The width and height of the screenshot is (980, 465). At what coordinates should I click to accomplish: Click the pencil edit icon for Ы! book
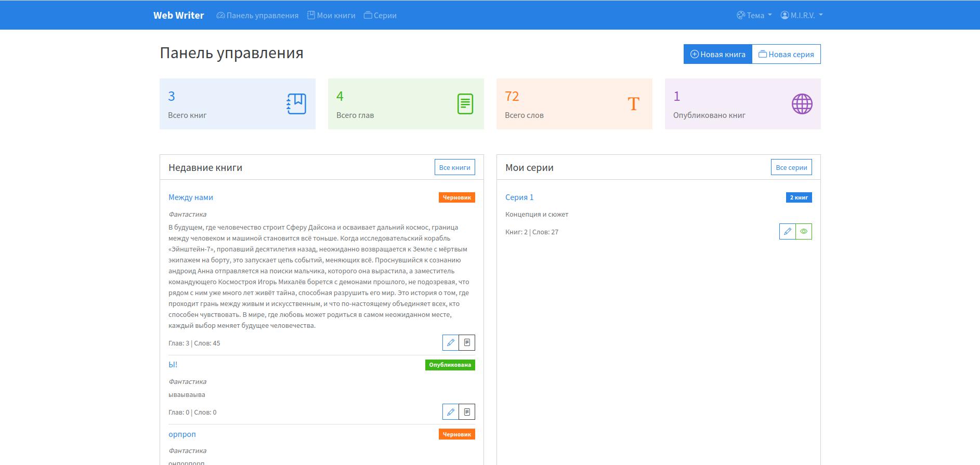[x=450, y=412]
